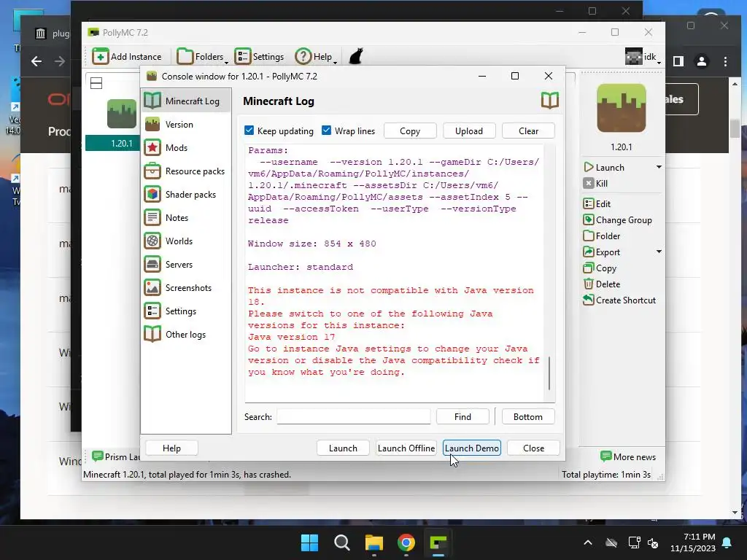This screenshot has width=747, height=560.
Task: Click the Chrome taskbar icon
Action: [x=406, y=542]
